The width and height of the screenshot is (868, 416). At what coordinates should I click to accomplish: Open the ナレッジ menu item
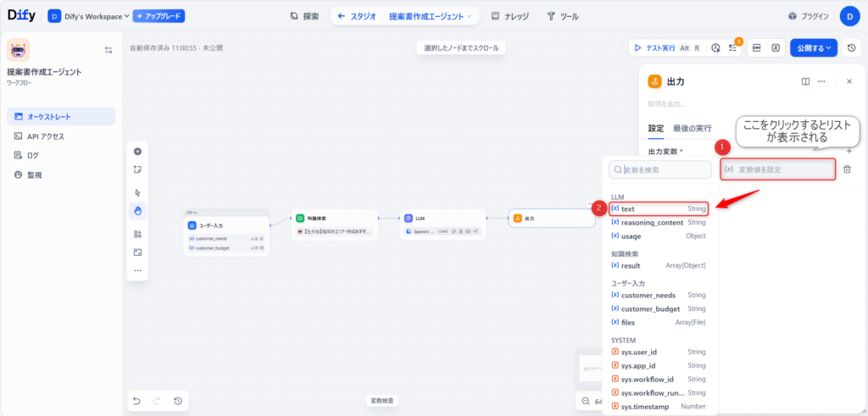[x=510, y=16]
